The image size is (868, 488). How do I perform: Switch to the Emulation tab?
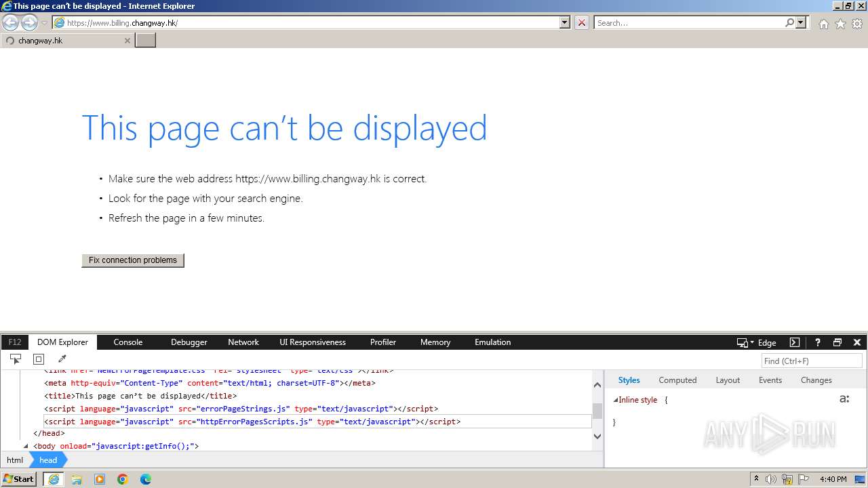[x=493, y=342]
